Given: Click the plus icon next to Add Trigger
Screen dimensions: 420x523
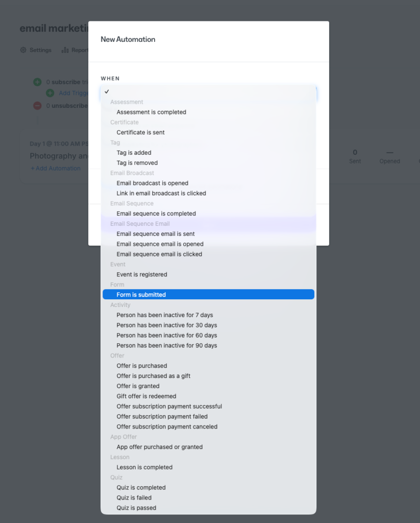Looking at the screenshot, I should pyautogui.click(x=50, y=92).
